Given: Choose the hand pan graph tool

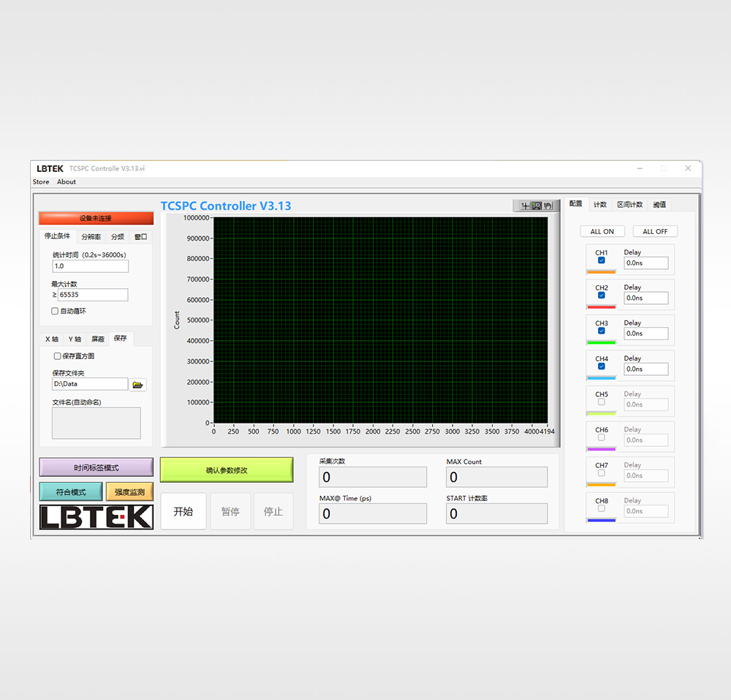Looking at the screenshot, I should pyautogui.click(x=548, y=206).
